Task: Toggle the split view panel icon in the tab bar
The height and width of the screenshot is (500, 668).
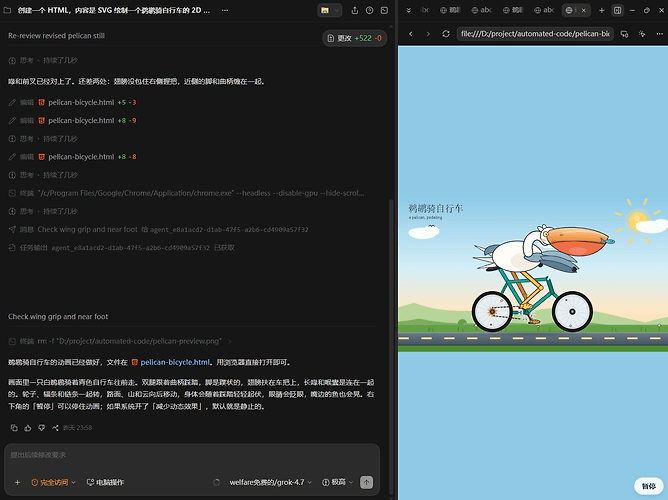Action: (x=617, y=10)
